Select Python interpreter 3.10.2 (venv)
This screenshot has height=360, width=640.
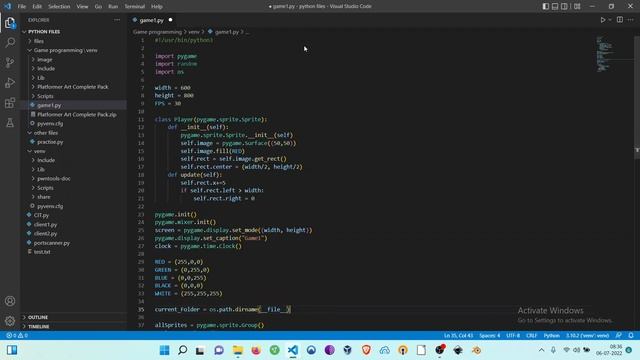587,336
